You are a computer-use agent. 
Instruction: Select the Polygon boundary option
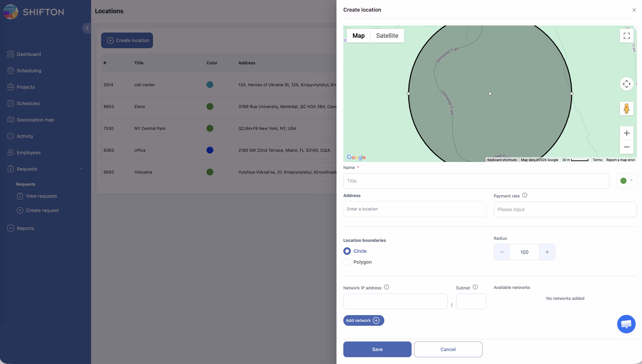click(x=347, y=262)
